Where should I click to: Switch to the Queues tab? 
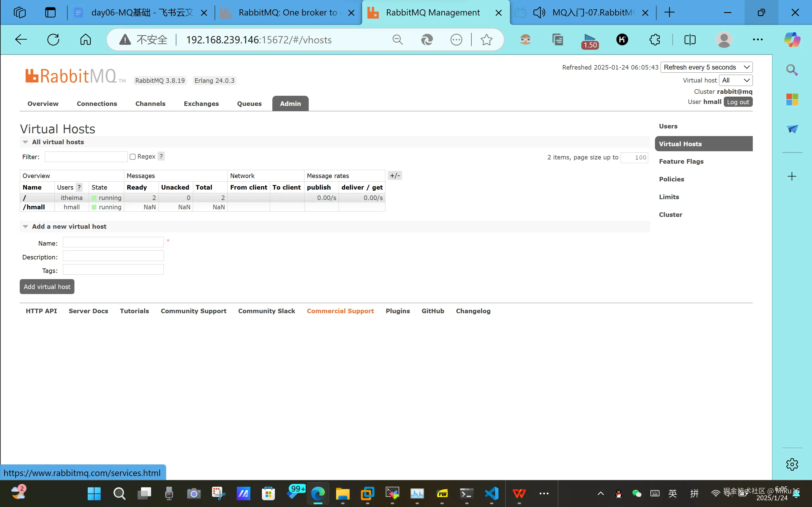(x=249, y=104)
